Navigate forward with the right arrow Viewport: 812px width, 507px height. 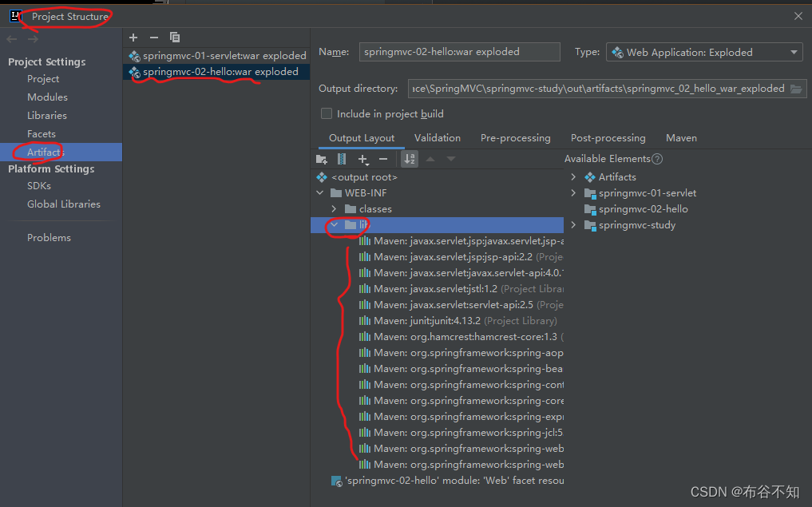pos(33,39)
